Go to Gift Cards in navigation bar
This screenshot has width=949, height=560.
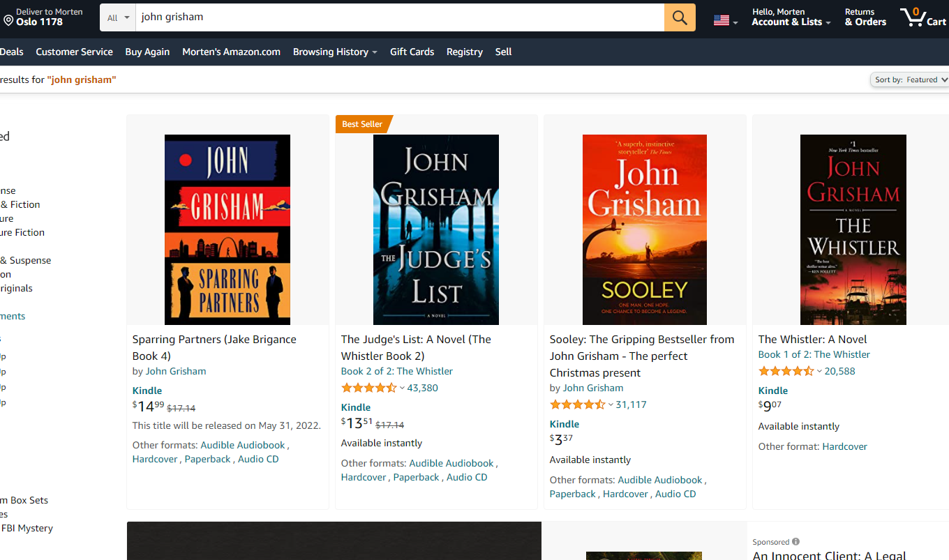click(412, 52)
